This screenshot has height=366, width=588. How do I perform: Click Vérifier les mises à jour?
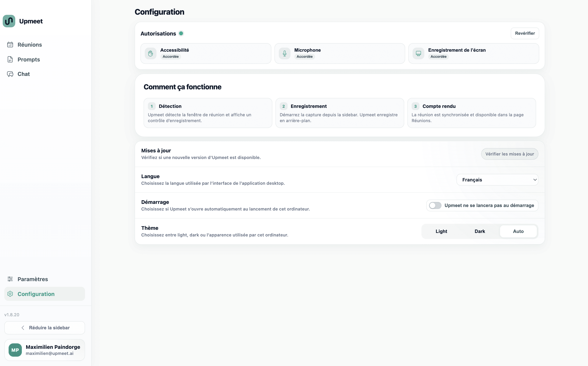[x=510, y=154]
